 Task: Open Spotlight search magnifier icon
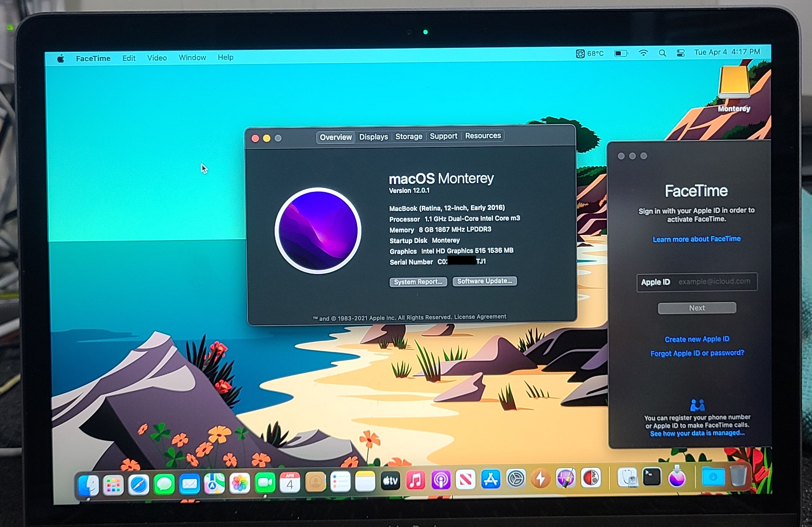(x=662, y=53)
